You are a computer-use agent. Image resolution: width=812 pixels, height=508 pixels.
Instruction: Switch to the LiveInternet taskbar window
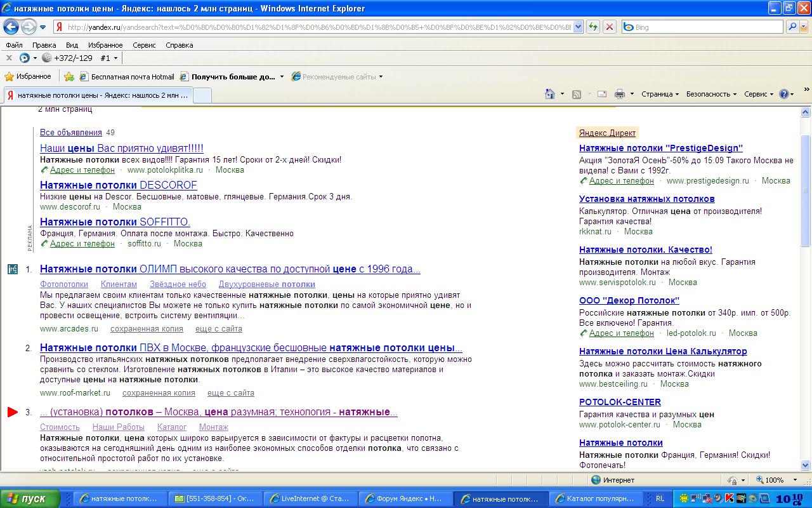310,499
